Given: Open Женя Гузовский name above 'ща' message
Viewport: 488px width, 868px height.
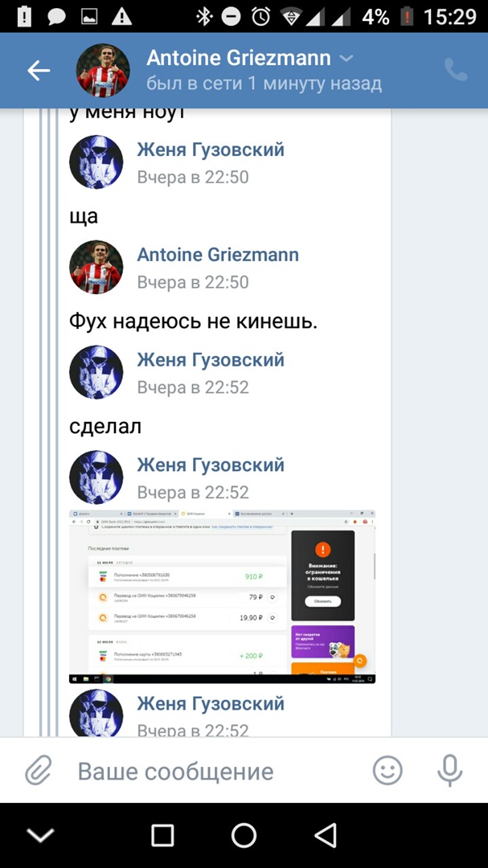Looking at the screenshot, I should tap(211, 149).
